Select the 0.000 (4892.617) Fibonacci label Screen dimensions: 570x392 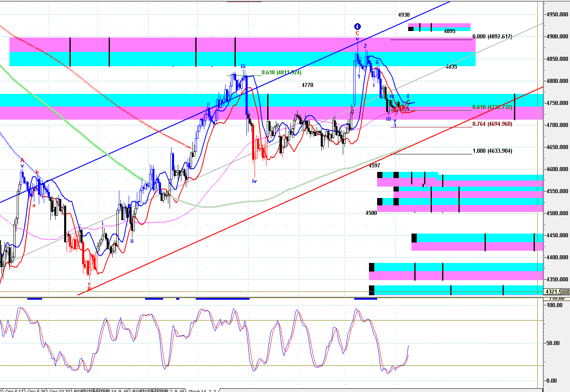click(492, 36)
